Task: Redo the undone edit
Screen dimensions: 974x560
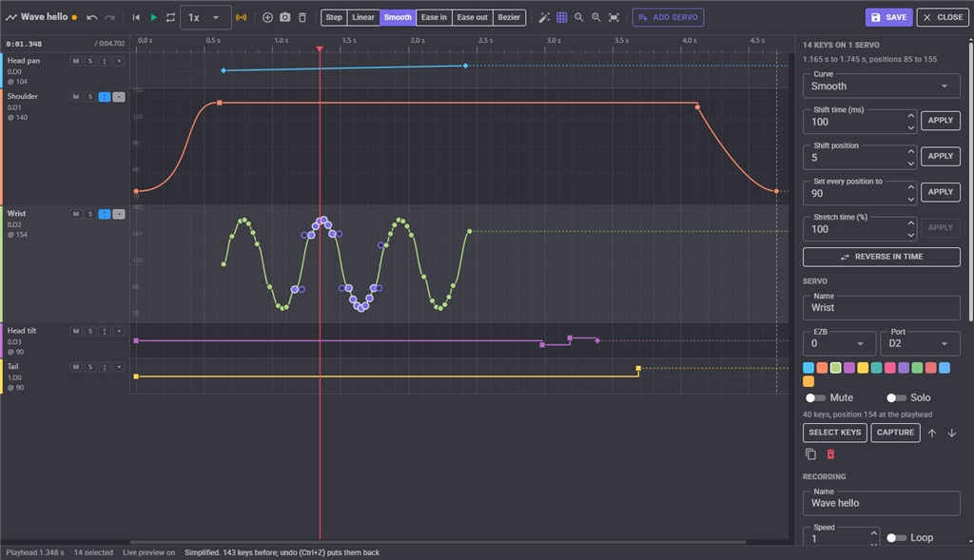Action: [x=110, y=17]
